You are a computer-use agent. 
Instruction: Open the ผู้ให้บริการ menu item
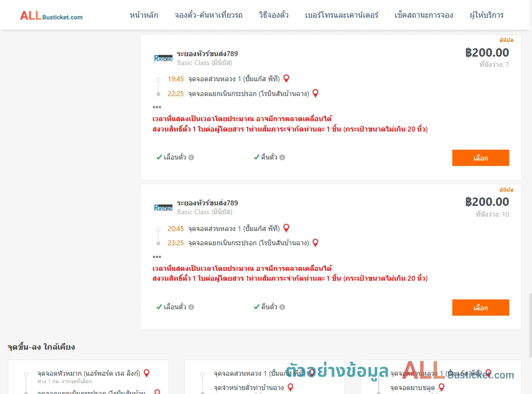coord(486,15)
